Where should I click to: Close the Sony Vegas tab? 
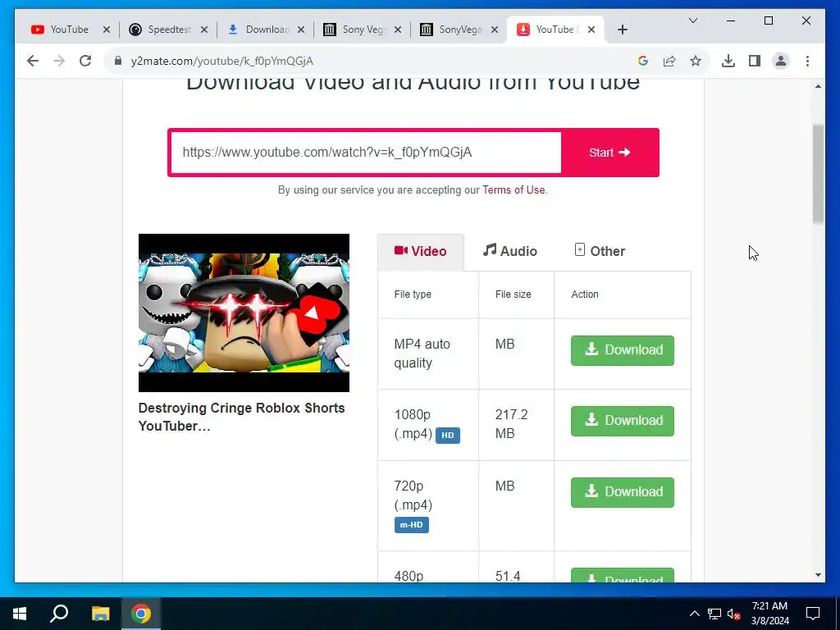click(398, 30)
